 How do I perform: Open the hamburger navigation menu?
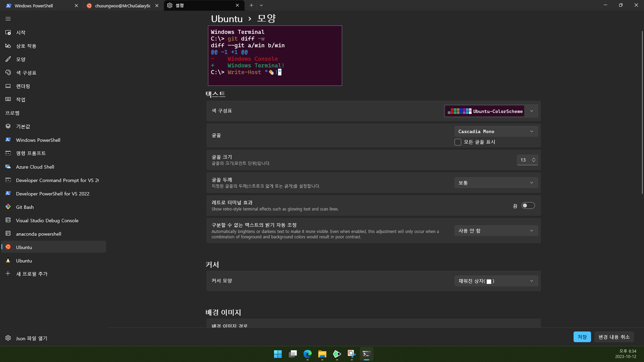pyautogui.click(x=8, y=19)
